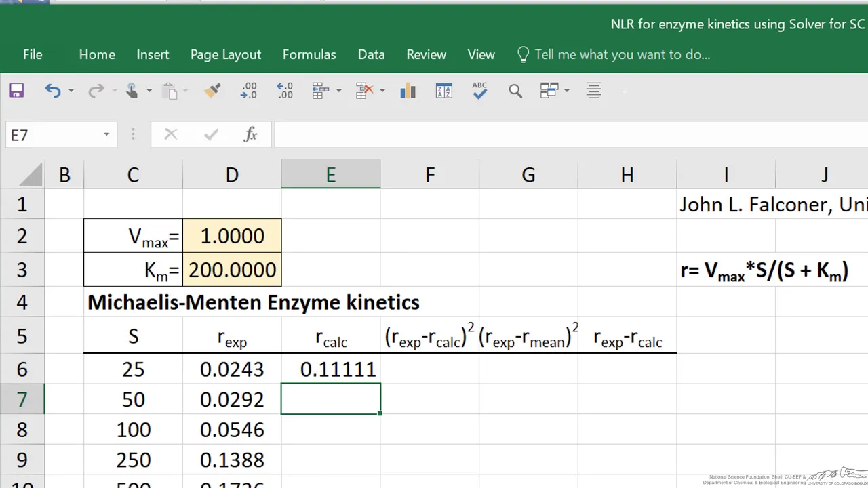Click the Paste clipboard icon

pos(170,91)
